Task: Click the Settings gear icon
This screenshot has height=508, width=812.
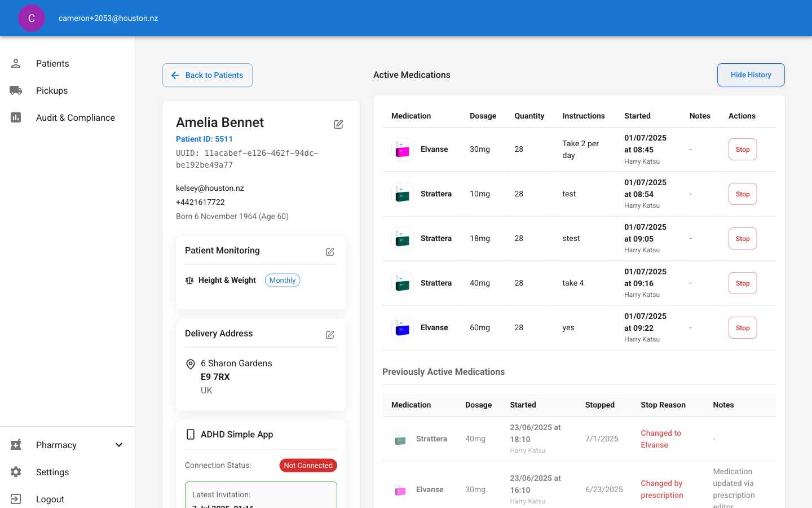Action: pyautogui.click(x=16, y=472)
